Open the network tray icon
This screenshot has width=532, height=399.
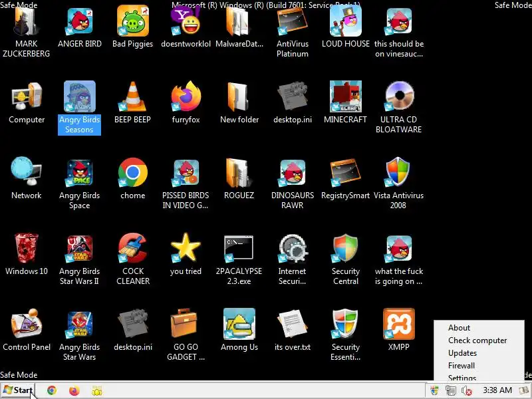(451, 390)
